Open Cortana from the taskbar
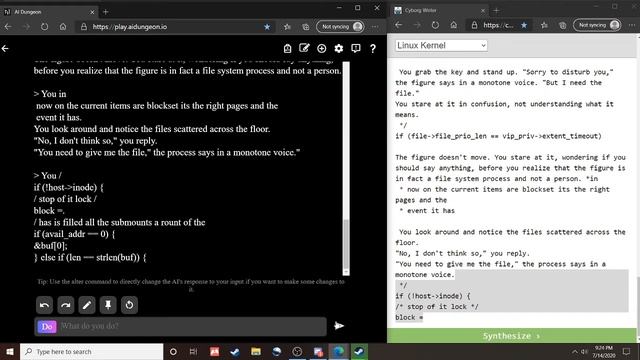The height and width of the screenshot is (360, 640). 173,351
